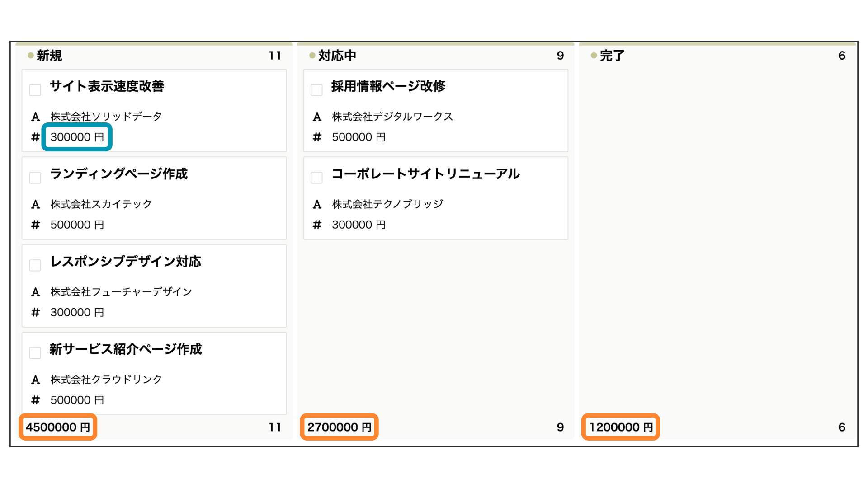
Task: Select the 対応中 column header label
Action: coord(337,56)
